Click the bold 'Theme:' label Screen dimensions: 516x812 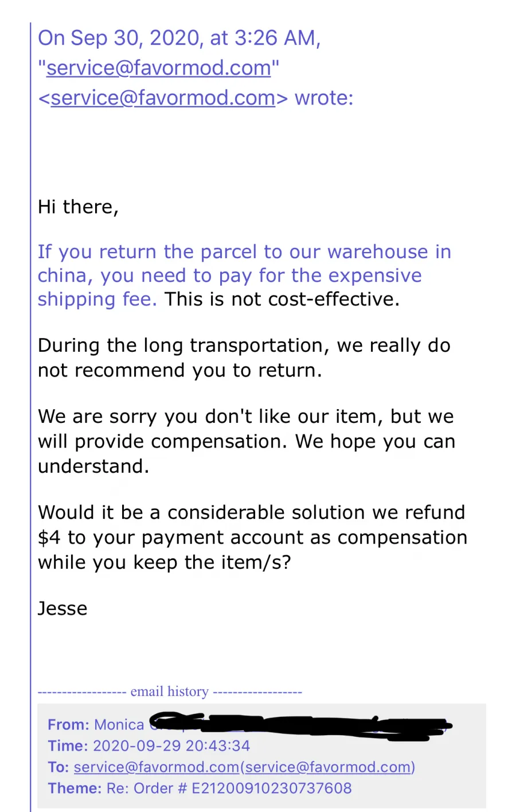[x=75, y=788]
